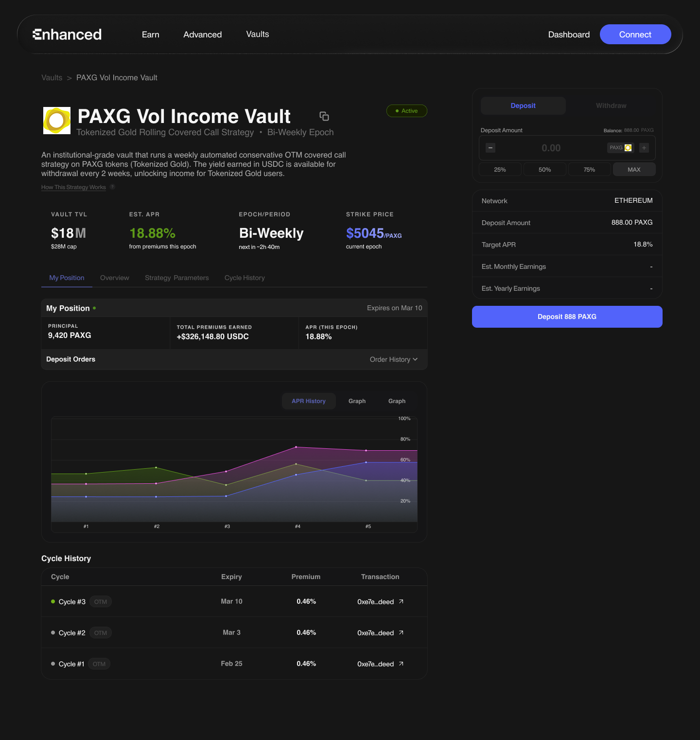Select the 50% deposit amount option
This screenshot has width=700, height=740.
pos(544,170)
